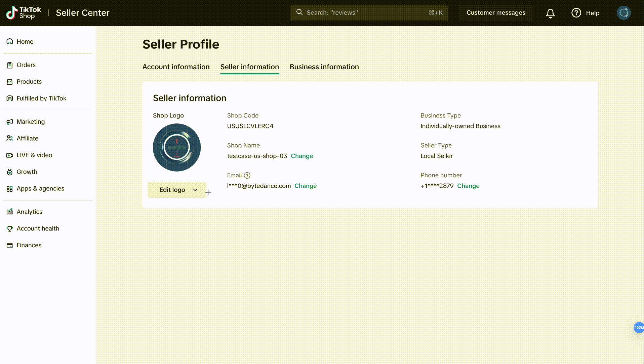This screenshot has height=364, width=644.
Task: Switch to the Business information tab
Action: point(324,67)
